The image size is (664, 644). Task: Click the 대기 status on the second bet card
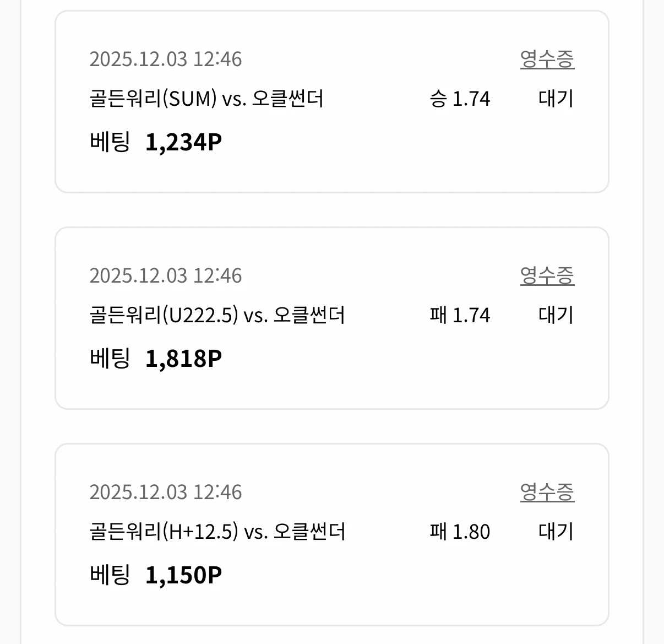point(556,315)
